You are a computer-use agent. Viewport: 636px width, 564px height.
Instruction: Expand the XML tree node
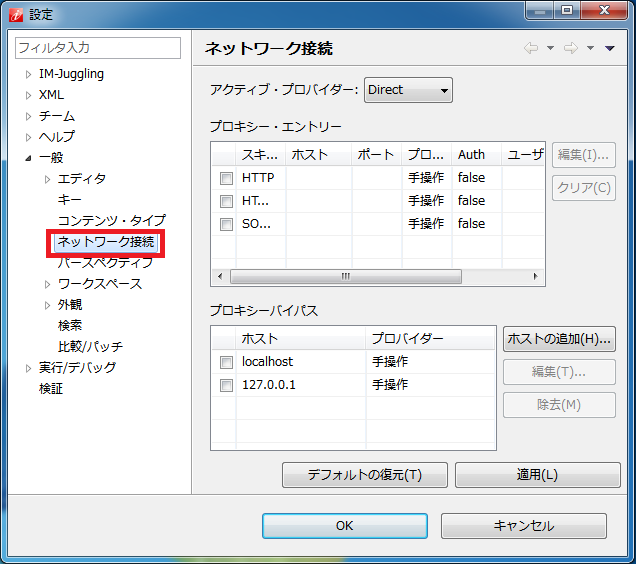coord(28,95)
